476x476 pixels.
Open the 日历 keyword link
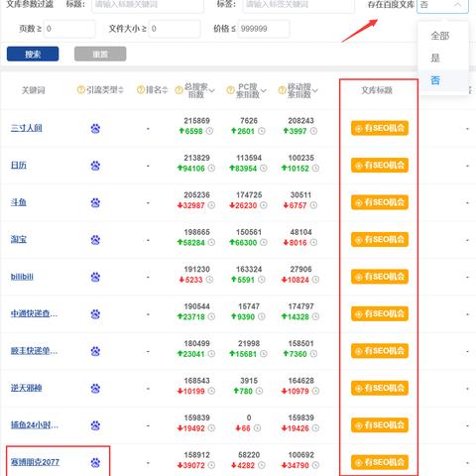(x=19, y=166)
